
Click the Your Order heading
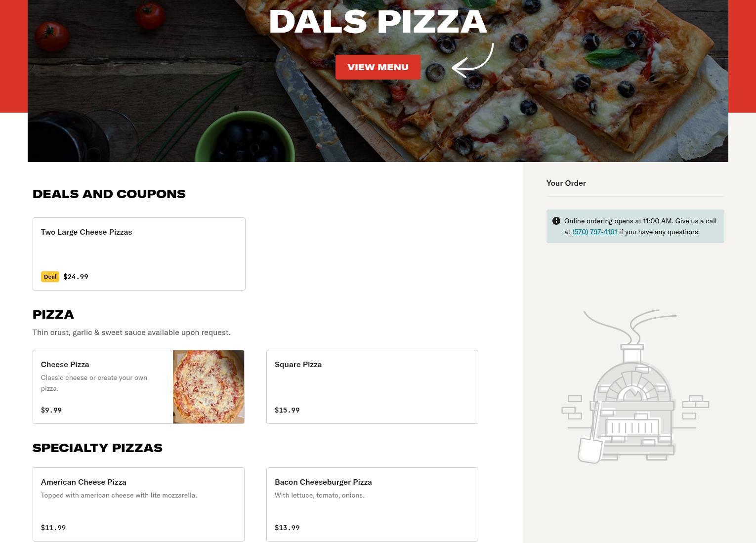[566, 183]
